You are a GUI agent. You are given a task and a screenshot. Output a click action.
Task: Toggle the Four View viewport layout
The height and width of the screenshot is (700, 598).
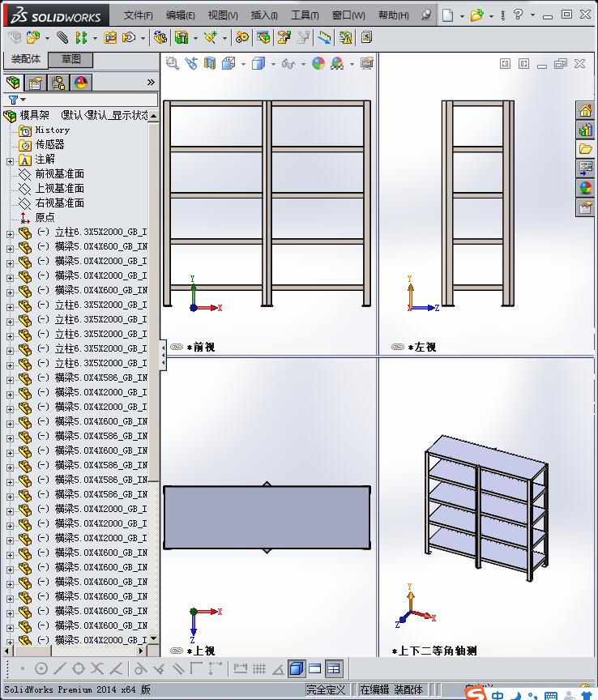click(334, 668)
